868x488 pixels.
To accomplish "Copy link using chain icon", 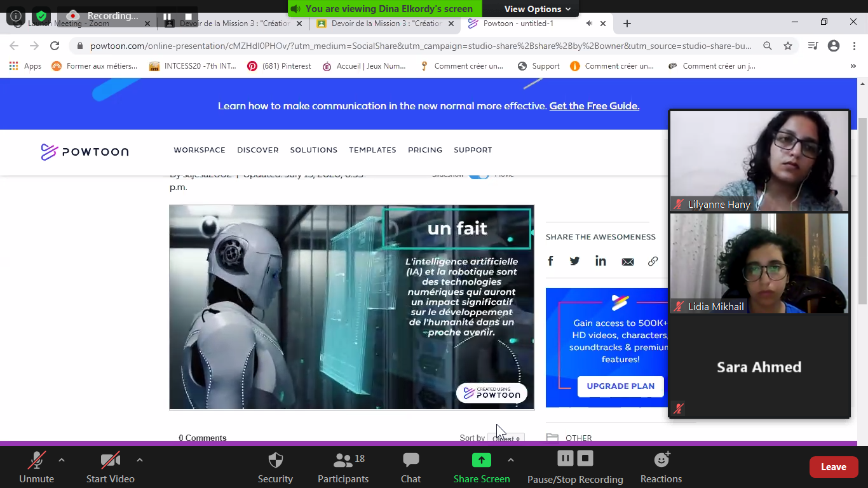I will (x=653, y=261).
